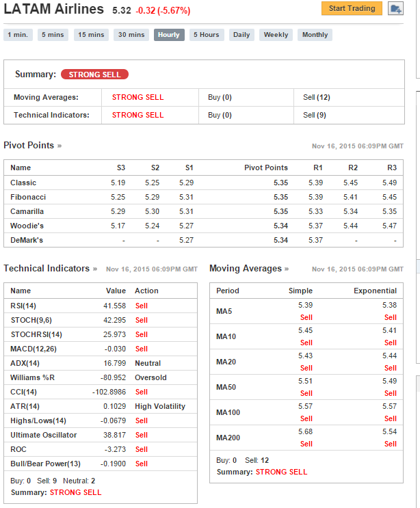Select the Weekly timeframe tab
The width and height of the screenshot is (420, 508).
[x=276, y=35]
